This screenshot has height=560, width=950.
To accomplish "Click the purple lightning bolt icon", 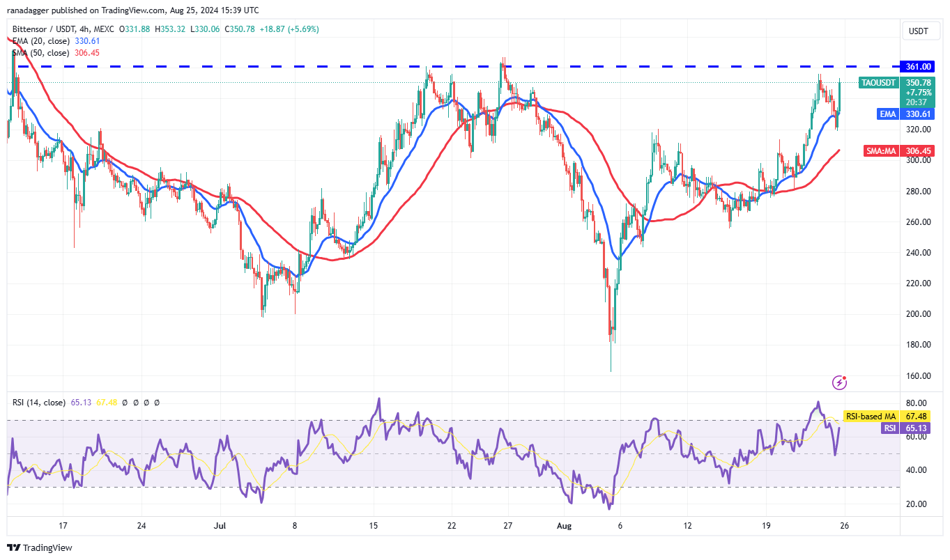I will [x=840, y=382].
